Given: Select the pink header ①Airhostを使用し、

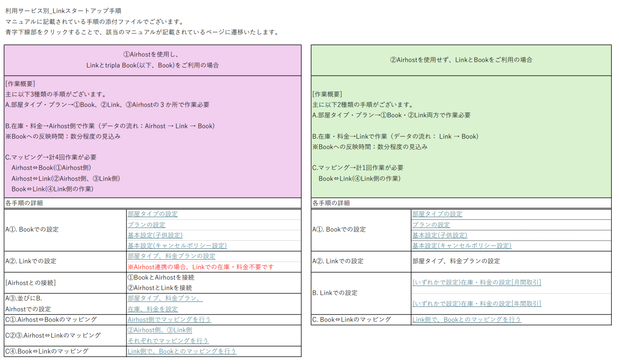Looking at the screenshot, I should coord(152,54).
